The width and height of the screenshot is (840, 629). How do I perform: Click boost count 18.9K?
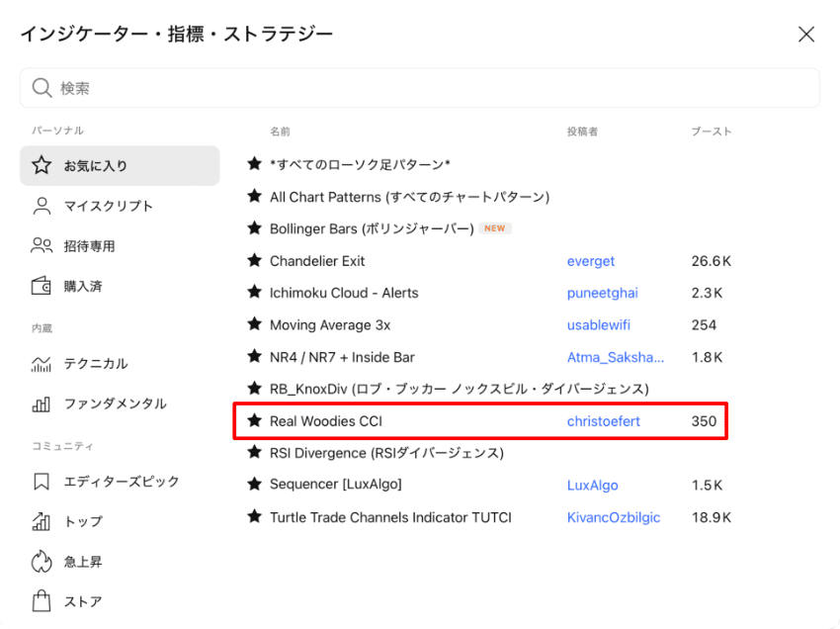[711, 517]
